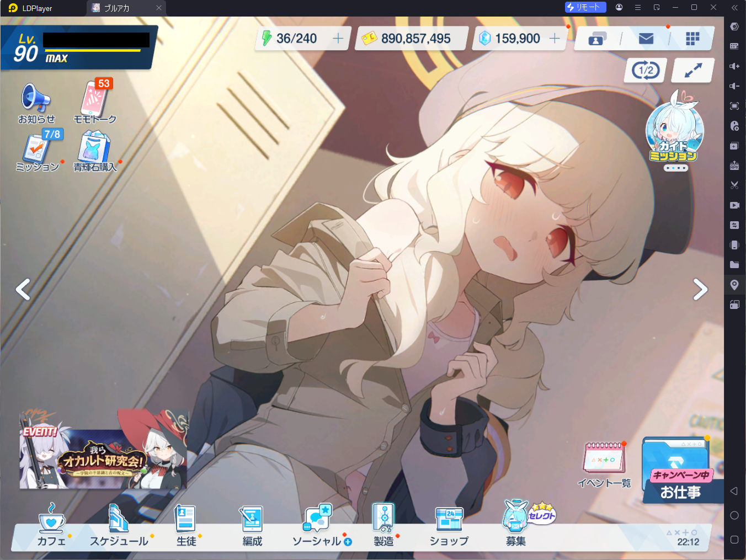This screenshot has width=746, height=560.
Task: Click the credits amount 890,857,495
Action: (x=416, y=39)
